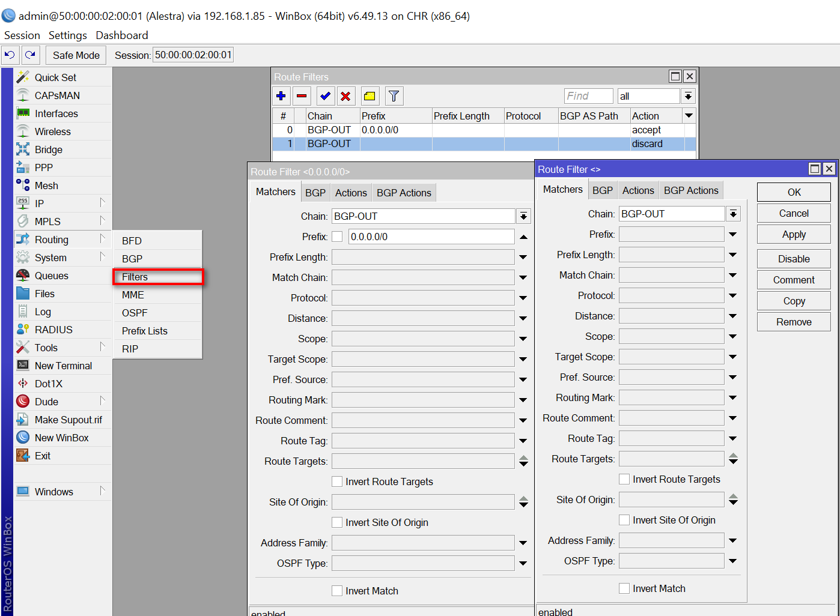Click the blue plus add filter icon
The height and width of the screenshot is (616, 840).
[281, 96]
